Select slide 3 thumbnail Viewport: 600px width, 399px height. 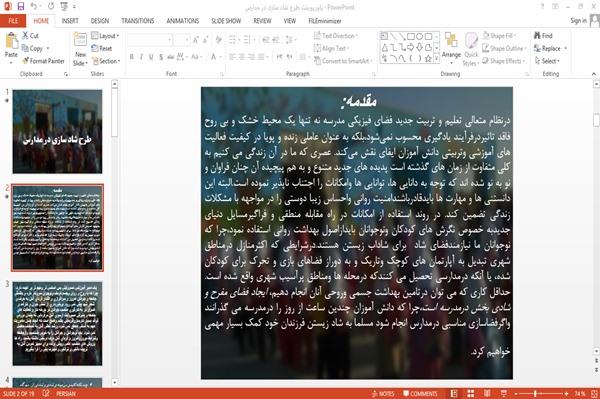57,324
